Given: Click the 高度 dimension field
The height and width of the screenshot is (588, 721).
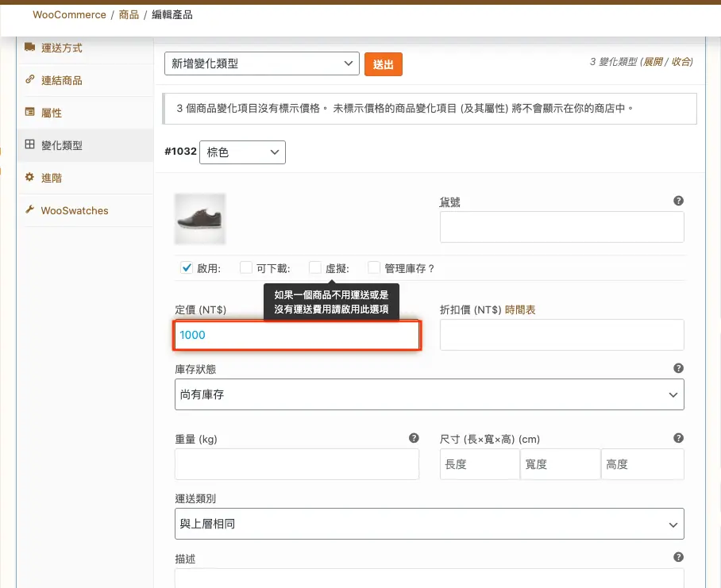Looking at the screenshot, I should (x=642, y=464).
